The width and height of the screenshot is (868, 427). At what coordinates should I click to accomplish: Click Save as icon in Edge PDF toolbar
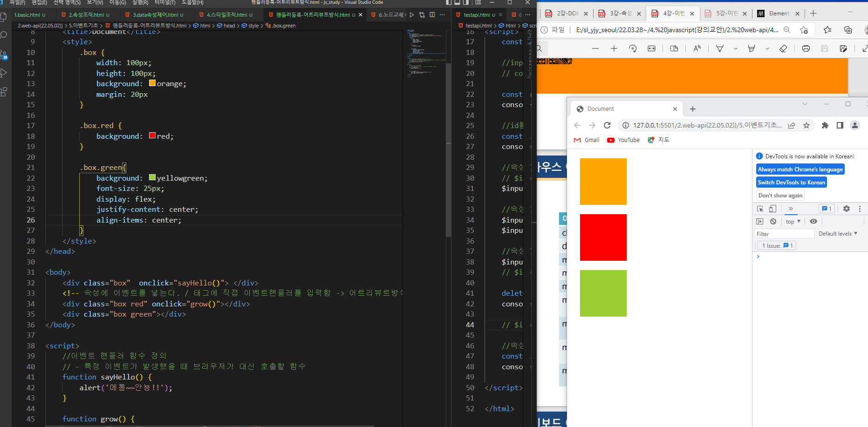coord(843,48)
